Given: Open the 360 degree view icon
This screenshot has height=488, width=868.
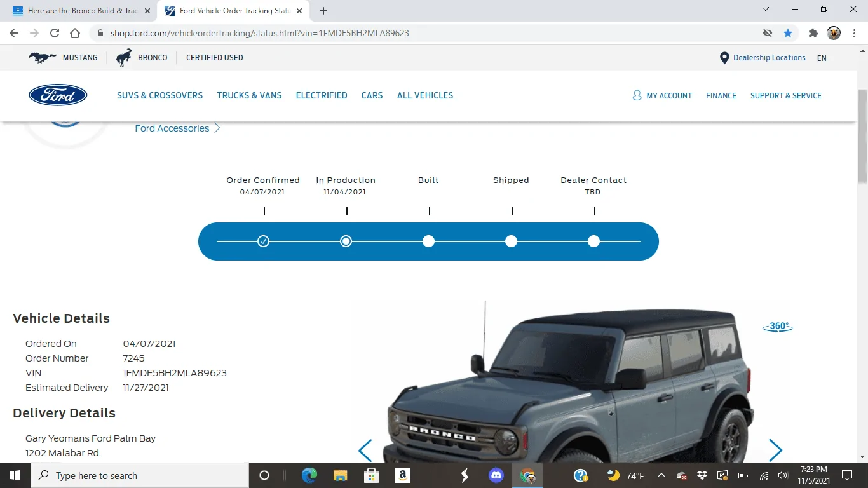Looking at the screenshot, I should pyautogui.click(x=778, y=327).
